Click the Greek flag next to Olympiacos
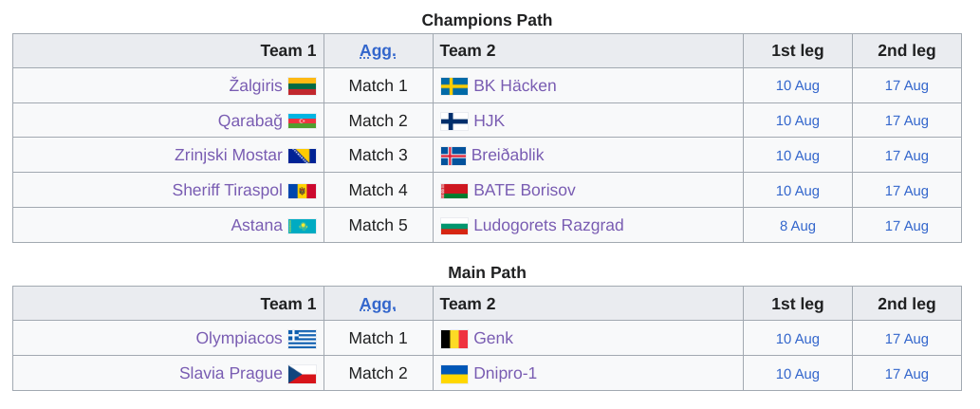This screenshot has width=980, height=409. click(x=302, y=339)
